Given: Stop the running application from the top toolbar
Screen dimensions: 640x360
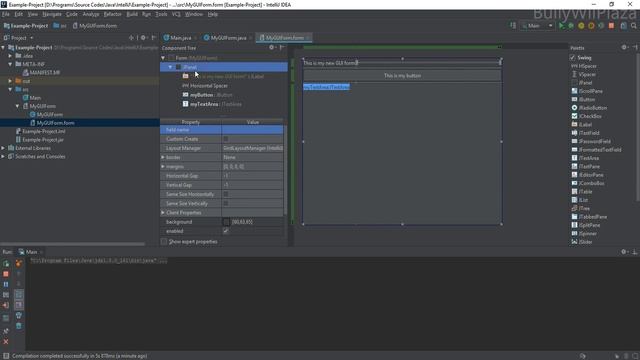Looking at the screenshot, I should coord(611,26).
